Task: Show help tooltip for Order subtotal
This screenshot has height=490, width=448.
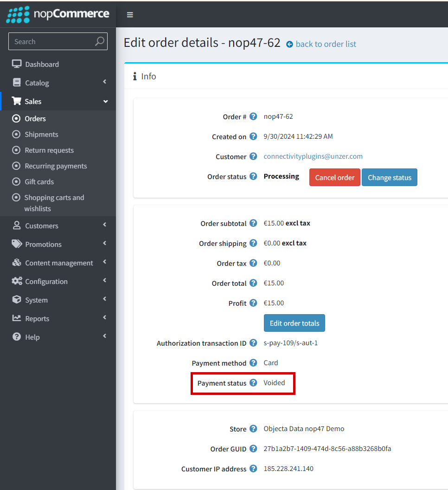Action: pyautogui.click(x=253, y=223)
